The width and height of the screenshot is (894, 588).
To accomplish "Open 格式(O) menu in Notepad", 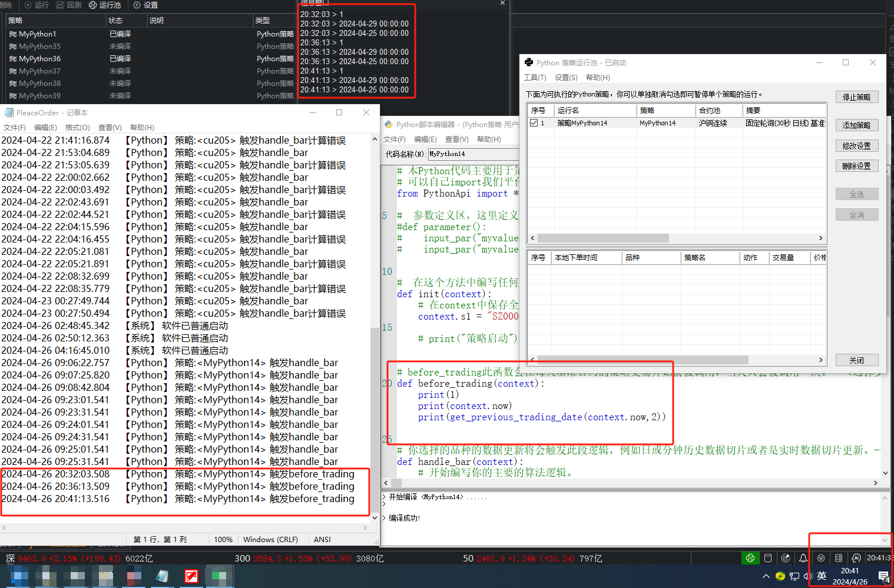I will (x=77, y=127).
